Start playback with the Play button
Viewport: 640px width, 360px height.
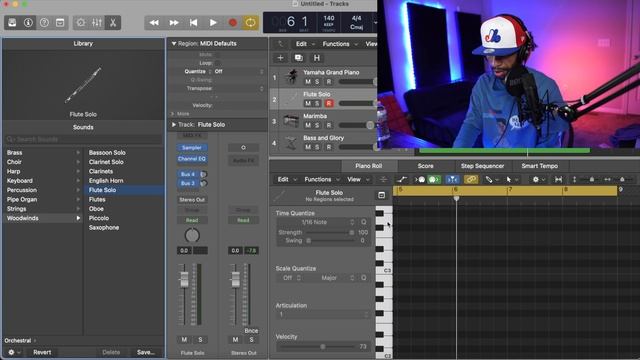pos(213,22)
